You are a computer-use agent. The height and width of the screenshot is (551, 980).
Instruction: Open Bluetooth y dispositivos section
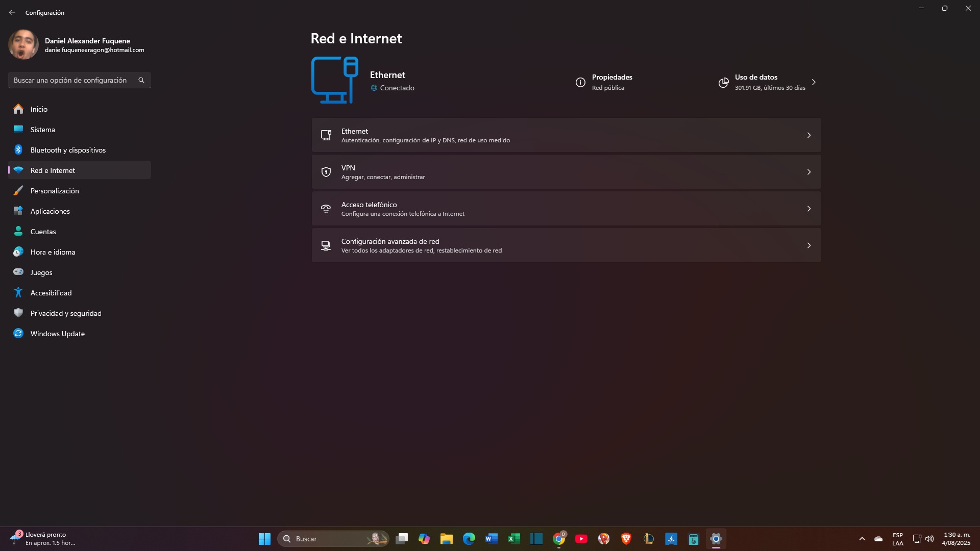[x=68, y=150]
